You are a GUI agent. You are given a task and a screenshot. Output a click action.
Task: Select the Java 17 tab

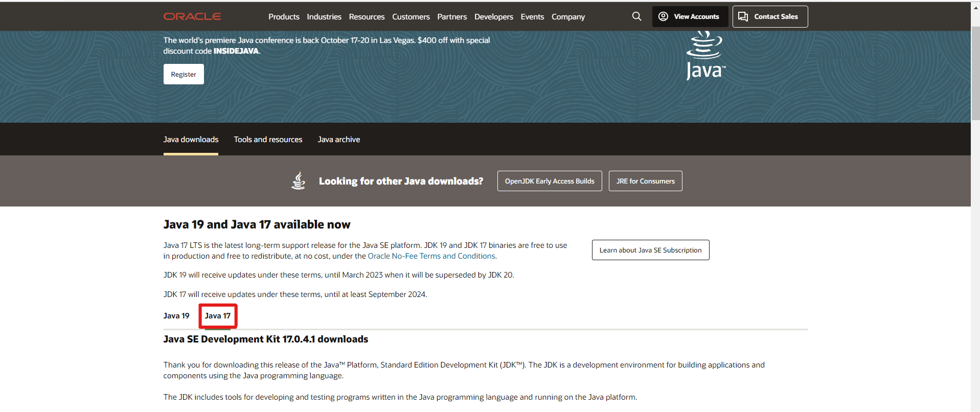pyautogui.click(x=218, y=316)
